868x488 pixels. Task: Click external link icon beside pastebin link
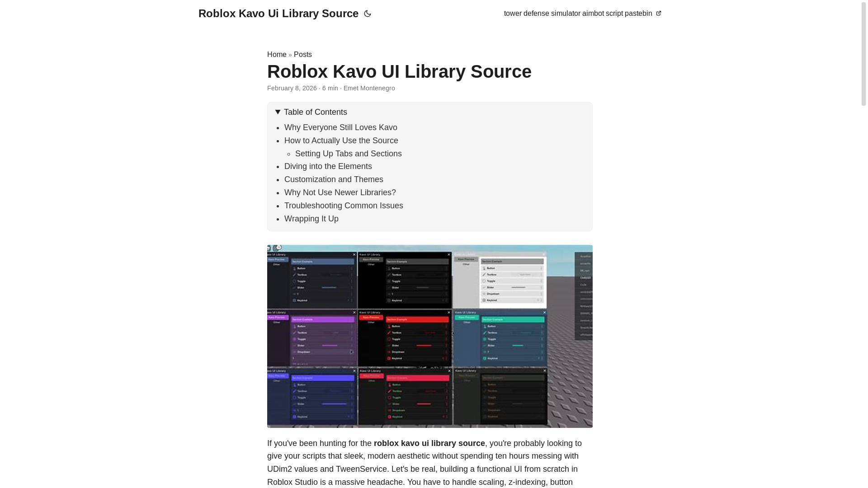658,14
